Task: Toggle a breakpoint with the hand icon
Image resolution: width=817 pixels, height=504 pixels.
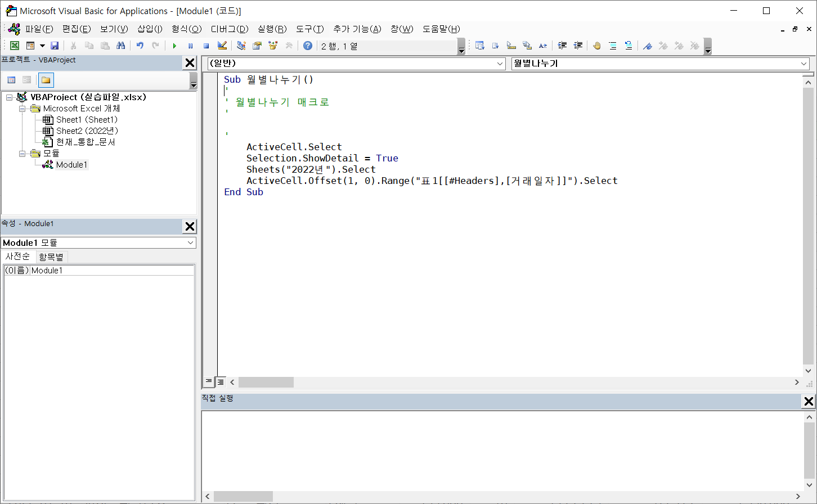Action: point(597,46)
